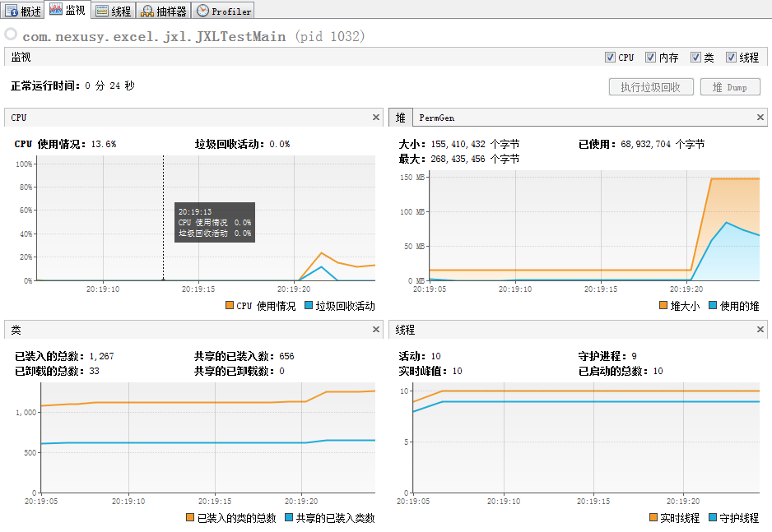Click the 堆 Dump button
This screenshot has width=772, height=532.
[730, 87]
